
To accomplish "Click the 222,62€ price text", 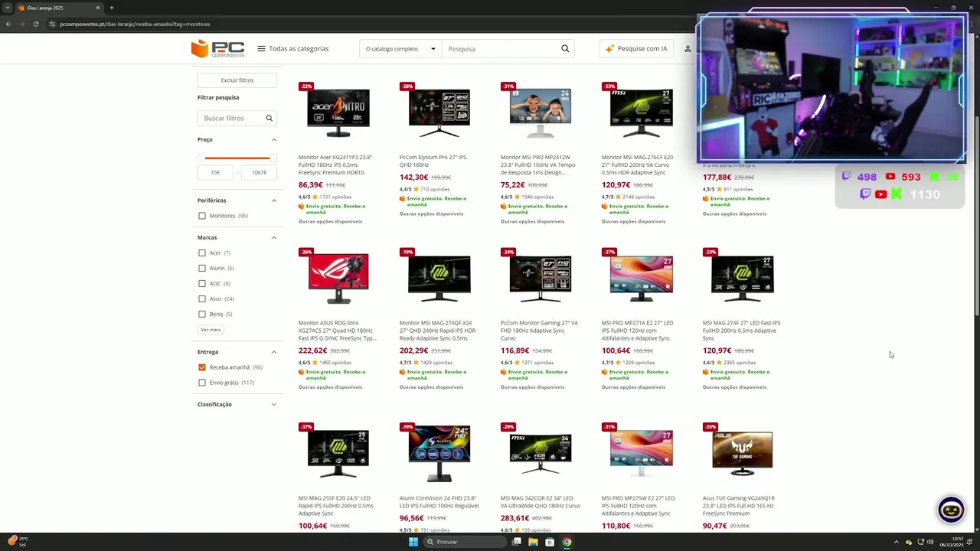I will pos(313,350).
